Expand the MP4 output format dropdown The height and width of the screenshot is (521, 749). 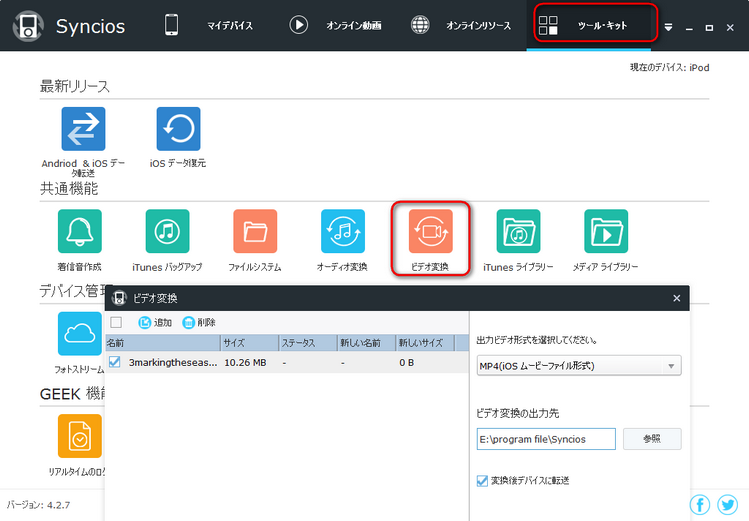(x=579, y=366)
